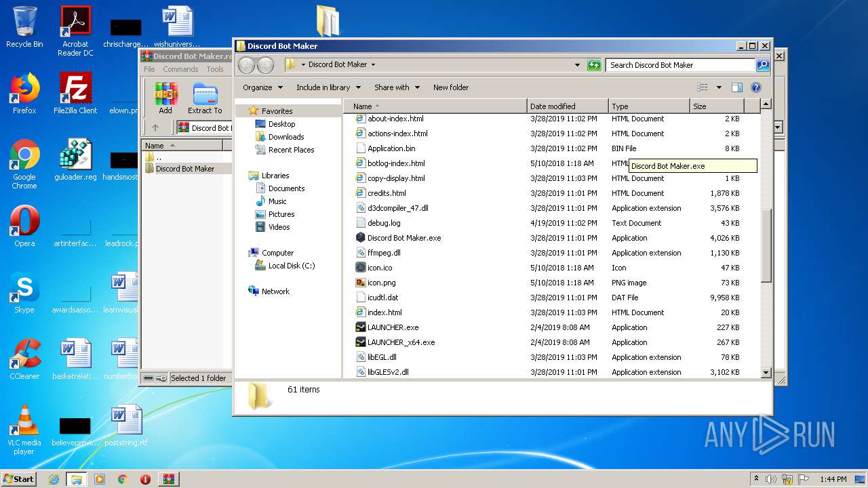Launch Firefox from the desktop
The width and height of the screenshot is (868, 488).
pyautogui.click(x=24, y=94)
